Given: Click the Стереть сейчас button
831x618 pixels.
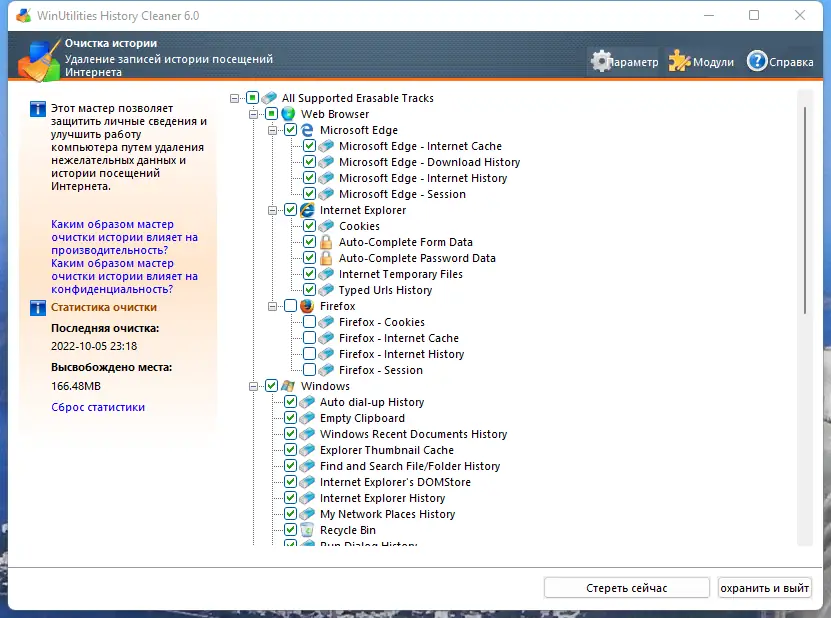Looking at the screenshot, I should tap(626, 588).
